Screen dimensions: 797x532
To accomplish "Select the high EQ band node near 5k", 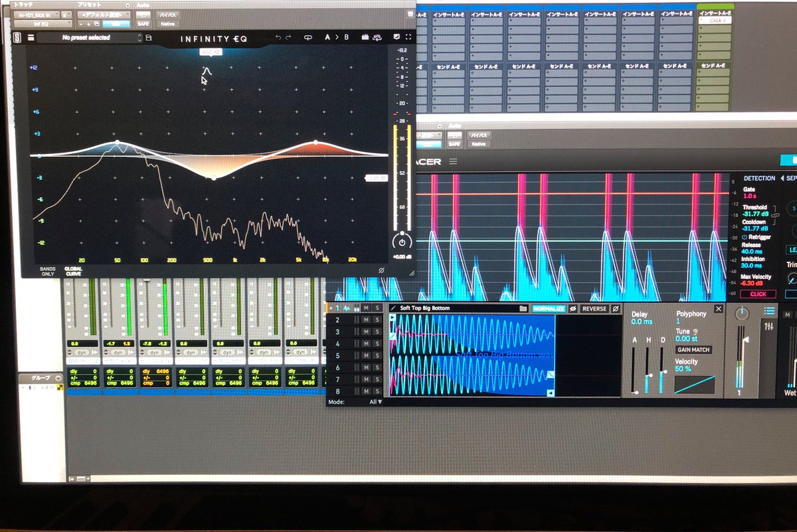I will click(315, 142).
